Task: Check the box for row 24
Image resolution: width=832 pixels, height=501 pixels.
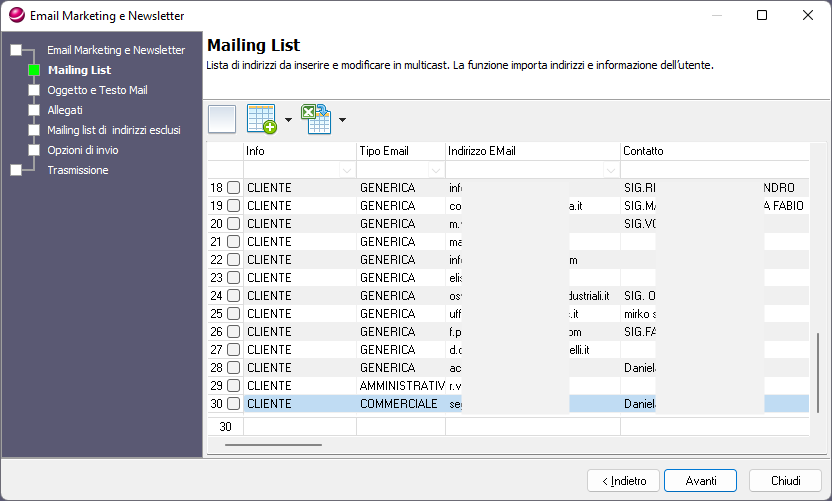Action: point(233,296)
